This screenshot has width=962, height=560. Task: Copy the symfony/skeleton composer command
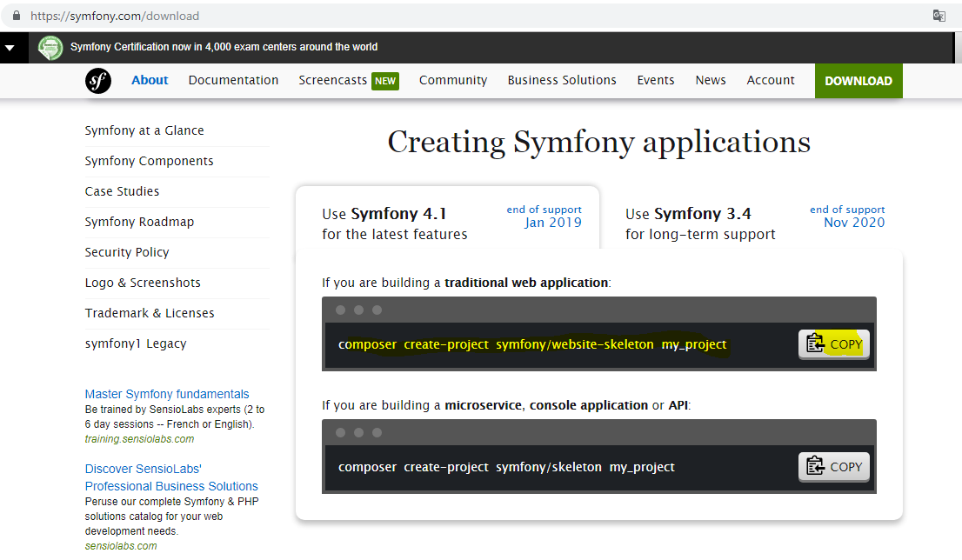(x=833, y=467)
